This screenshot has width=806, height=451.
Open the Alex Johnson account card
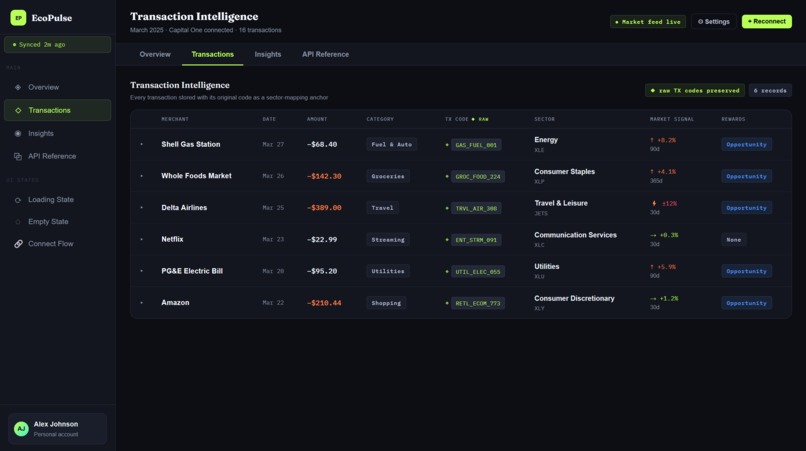point(58,428)
